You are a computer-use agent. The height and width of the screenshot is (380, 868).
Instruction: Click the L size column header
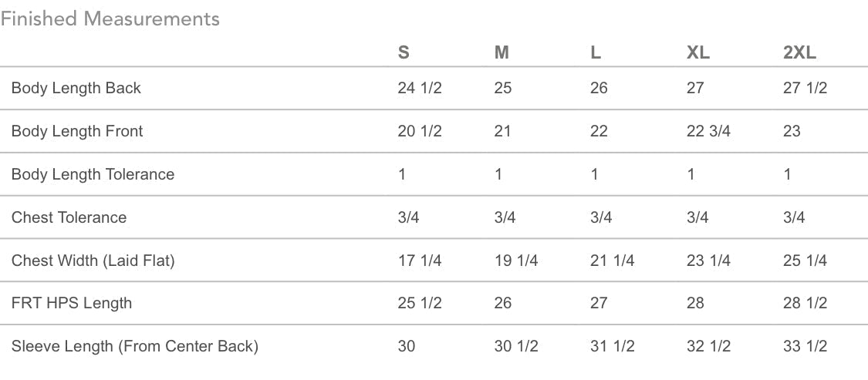(x=596, y=53)
